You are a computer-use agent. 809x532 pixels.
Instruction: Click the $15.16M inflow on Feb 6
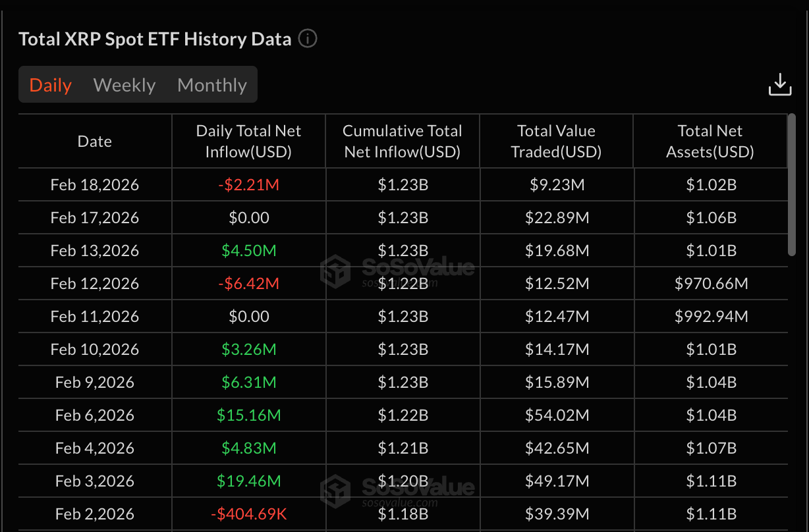click(x=248, y=415)
